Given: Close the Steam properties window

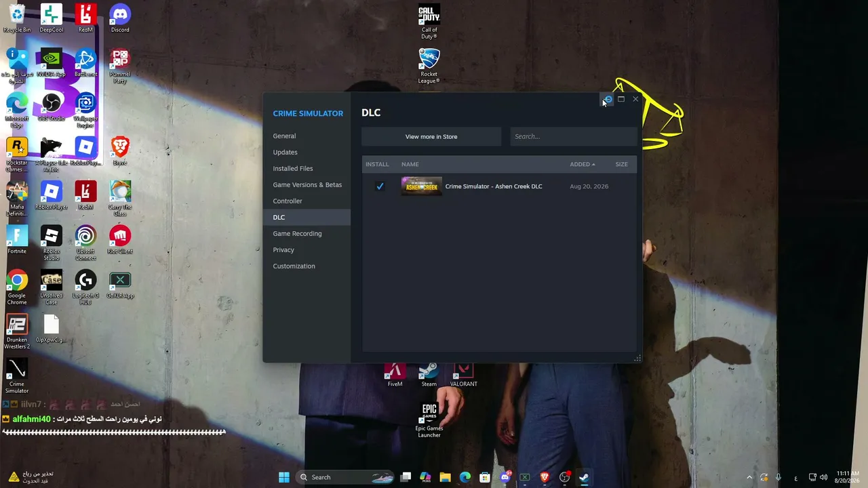Looking at the screenshot, I should (635, 99).
